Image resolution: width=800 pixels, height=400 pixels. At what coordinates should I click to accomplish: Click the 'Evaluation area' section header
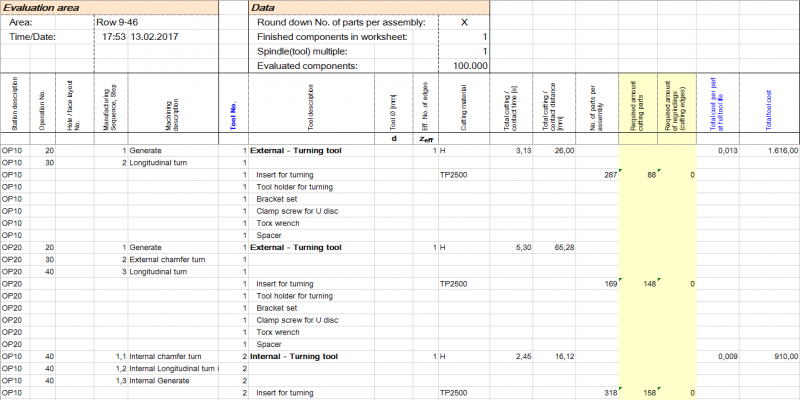click(x=45, y=7)
